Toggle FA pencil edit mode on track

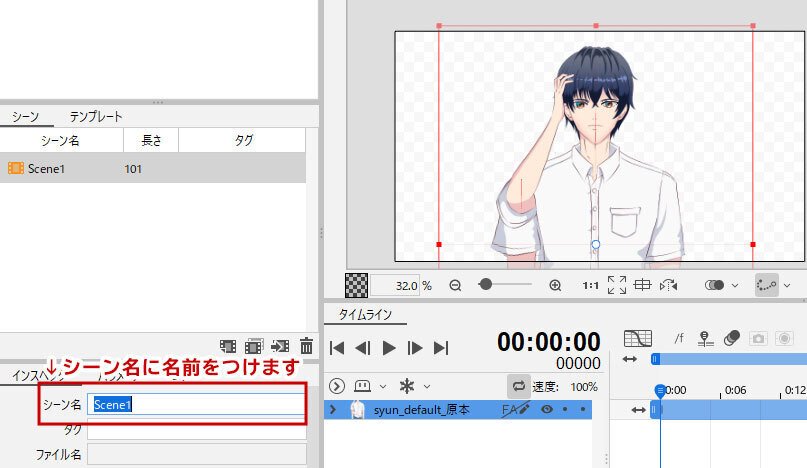(x=516, y=409)
